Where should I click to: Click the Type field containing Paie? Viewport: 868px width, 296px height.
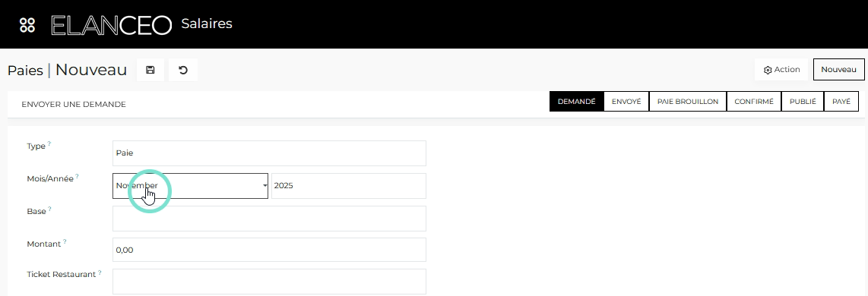click(x=269, y=153)
